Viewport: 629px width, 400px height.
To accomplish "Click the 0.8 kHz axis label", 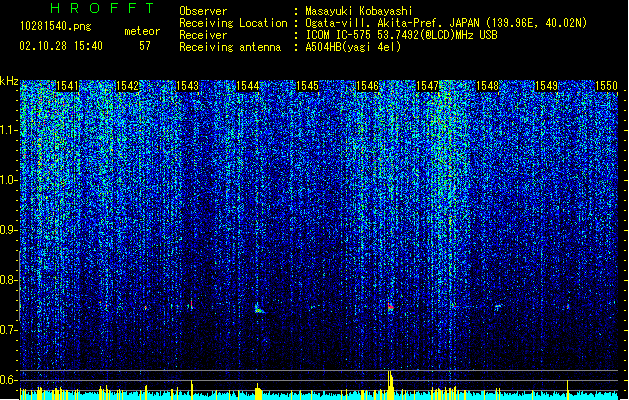I will [x=9, y=280].
